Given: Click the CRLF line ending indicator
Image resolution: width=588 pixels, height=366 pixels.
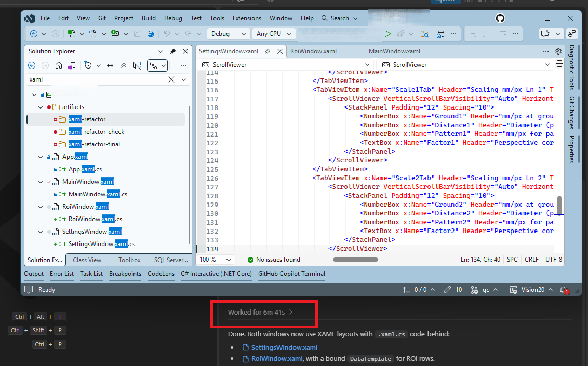Looking at the screenshot, I should 531,260.
